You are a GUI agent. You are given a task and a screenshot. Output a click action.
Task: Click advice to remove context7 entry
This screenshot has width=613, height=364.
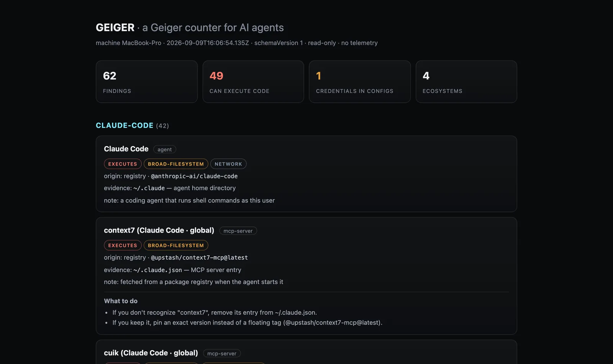point(215,313)
